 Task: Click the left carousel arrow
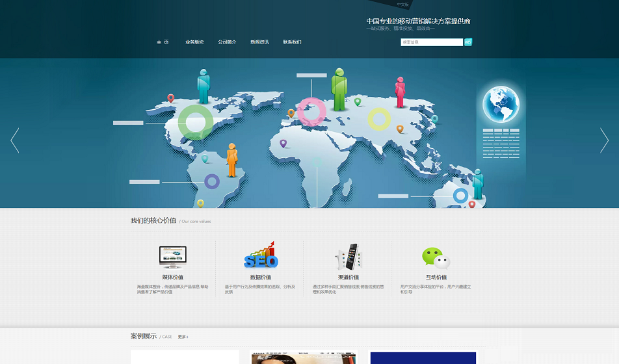coord(15,140)
